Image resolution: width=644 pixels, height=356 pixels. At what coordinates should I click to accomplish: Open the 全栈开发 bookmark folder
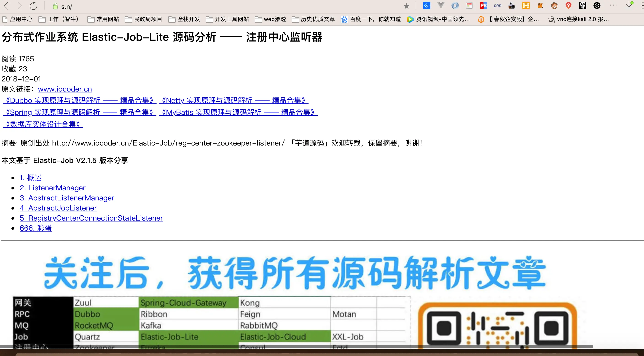[x=185, y=19]
